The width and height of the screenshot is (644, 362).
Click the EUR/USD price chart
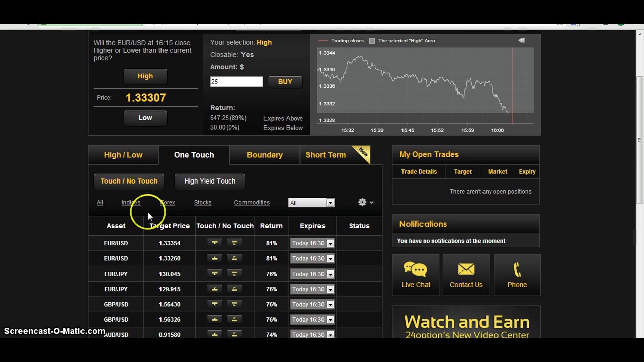(x=425, y=85)
